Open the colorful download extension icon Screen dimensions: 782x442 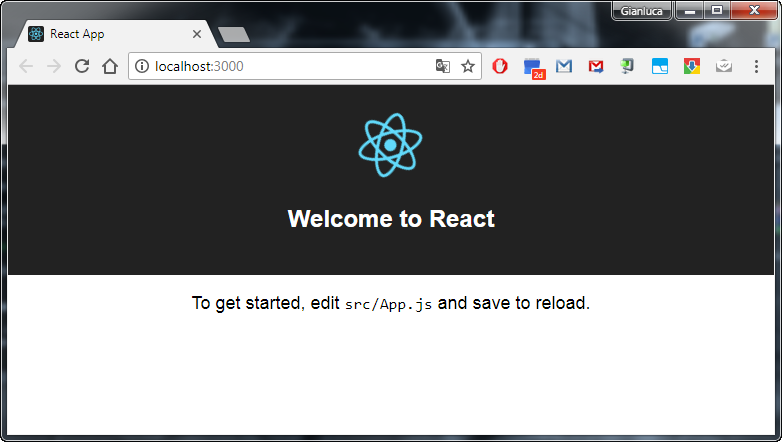(691, 66)
